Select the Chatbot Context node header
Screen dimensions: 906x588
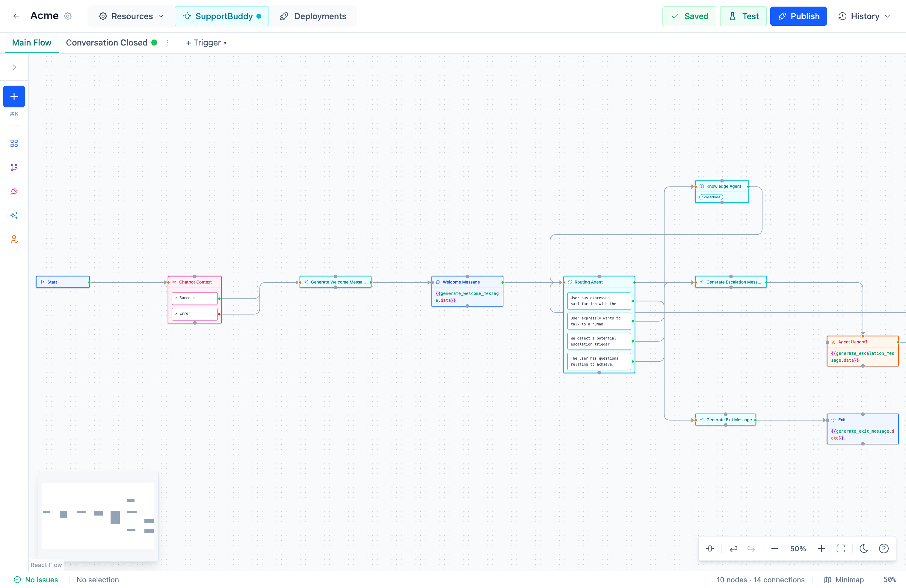[x=194, y=282]
